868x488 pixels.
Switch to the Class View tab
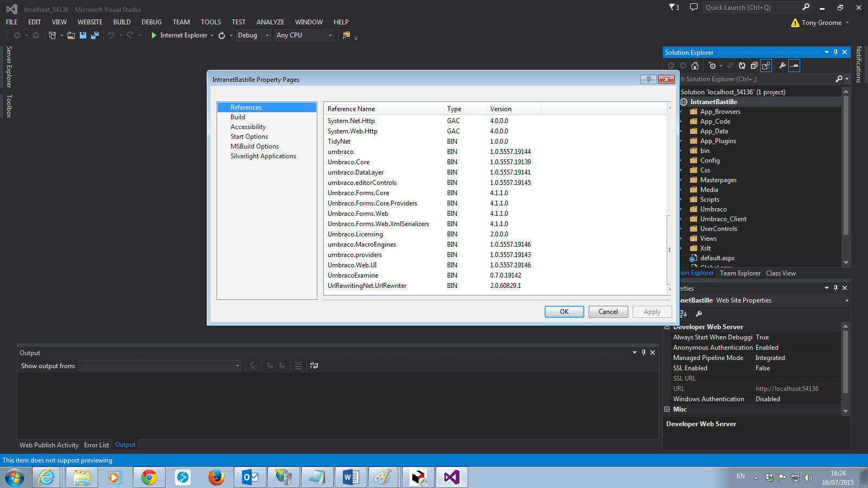781,273
